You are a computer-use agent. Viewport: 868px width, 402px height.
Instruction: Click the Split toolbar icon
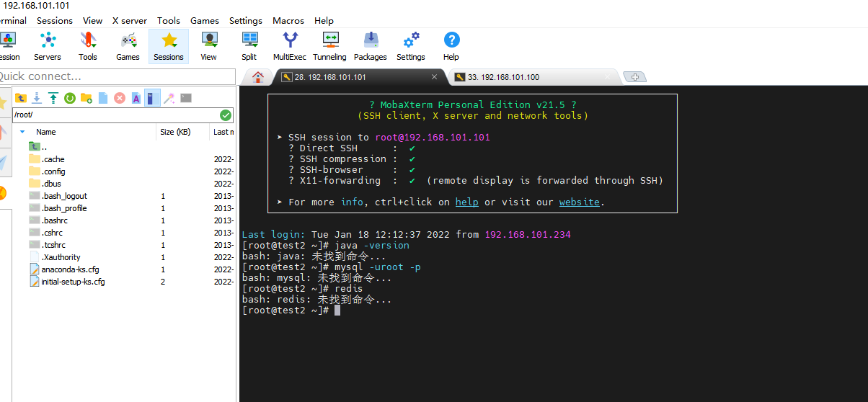[249, 46]
